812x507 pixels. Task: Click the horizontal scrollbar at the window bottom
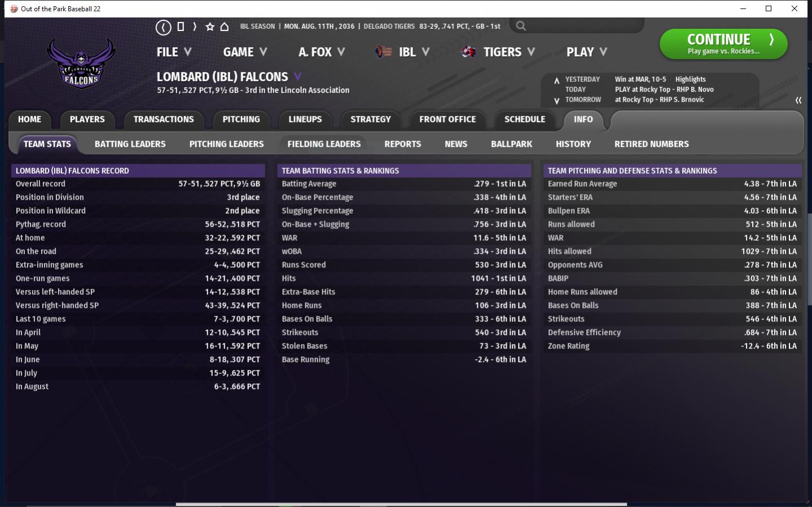pyautogui.click(x=402, y=504)
